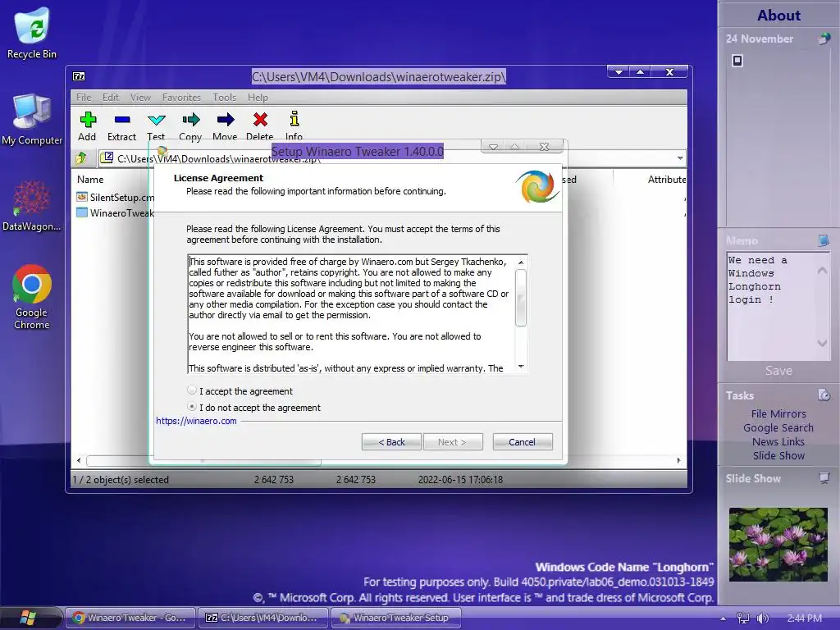Screen dimensions: 840x630
Task: Open the Tools menu in 7-Zip
Action: 224,98
